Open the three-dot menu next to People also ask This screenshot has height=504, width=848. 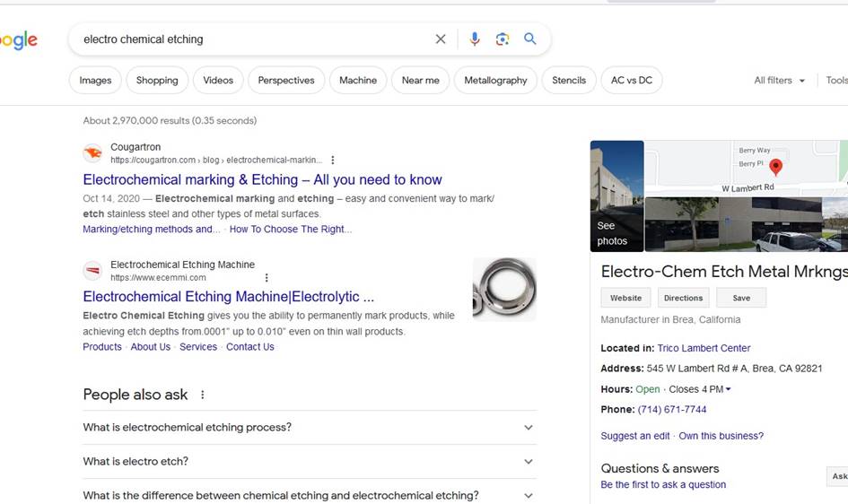pyautogui.click(x=202, y=395)
